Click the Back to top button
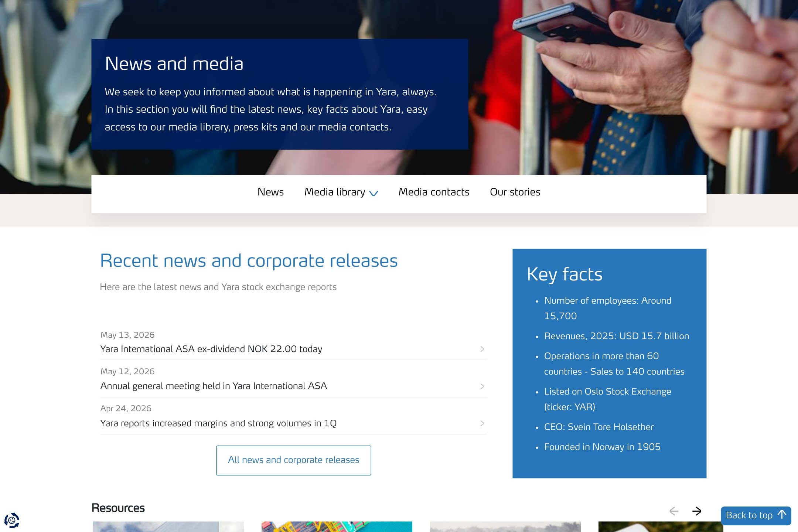 756,515
